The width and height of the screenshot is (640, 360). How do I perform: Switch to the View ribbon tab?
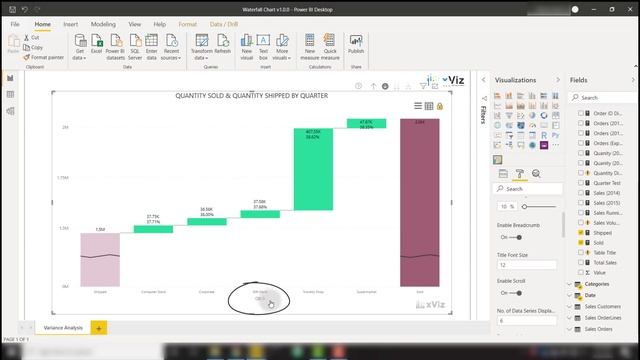click(x=135, y=24)
